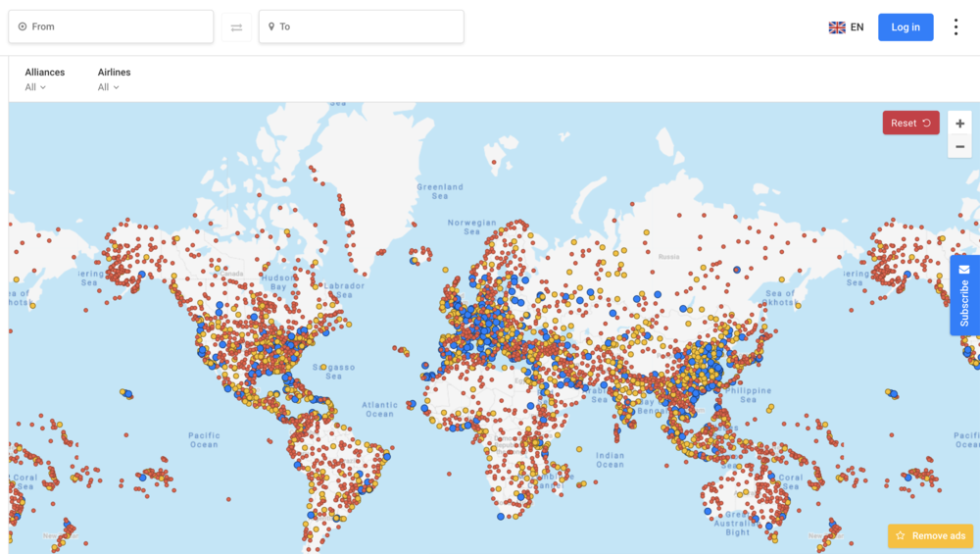Click the envelope icon on the Subscribe tab
This screenshot has width=980, height=554.
click(964, 270)
